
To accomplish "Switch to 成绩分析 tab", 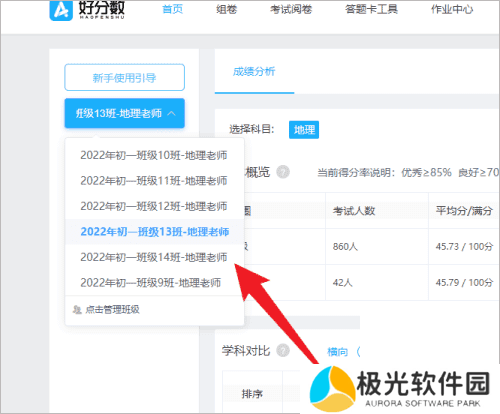I will click(254, 71).
